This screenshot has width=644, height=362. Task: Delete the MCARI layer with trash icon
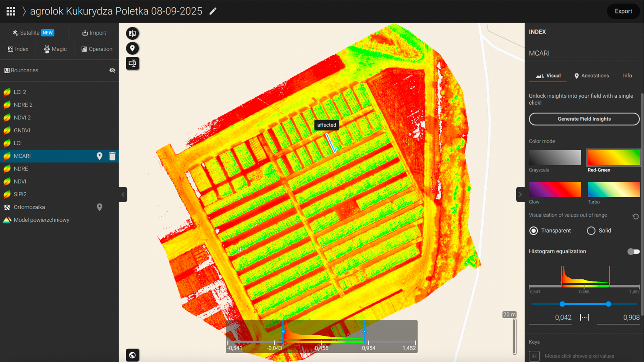tap(112, 156)
